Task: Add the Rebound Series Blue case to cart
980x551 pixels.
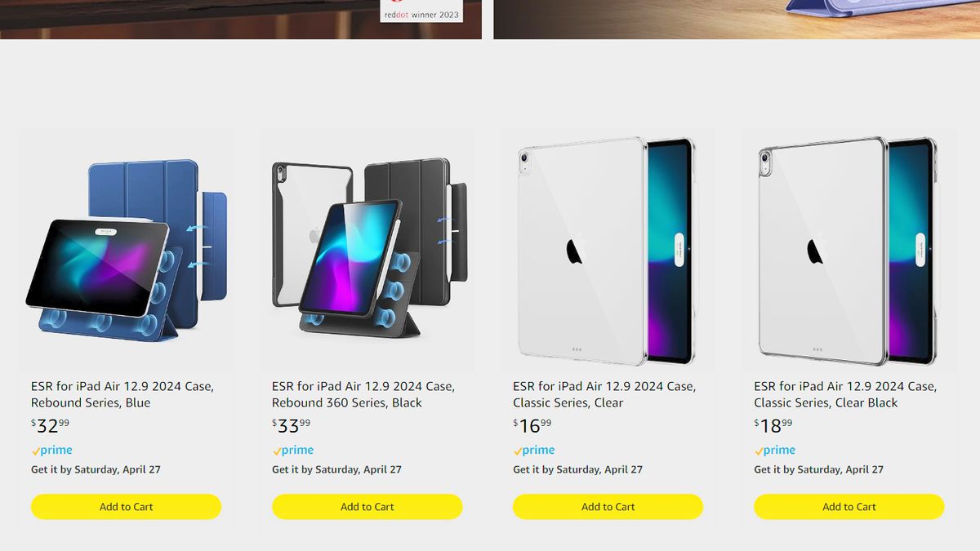Action: [126, 507]
